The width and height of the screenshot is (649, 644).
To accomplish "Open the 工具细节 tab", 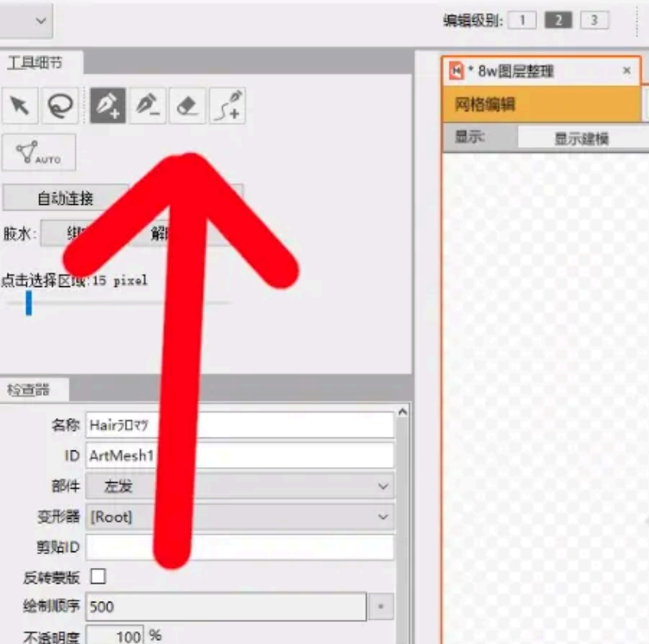I will click(x=41, y=63).
